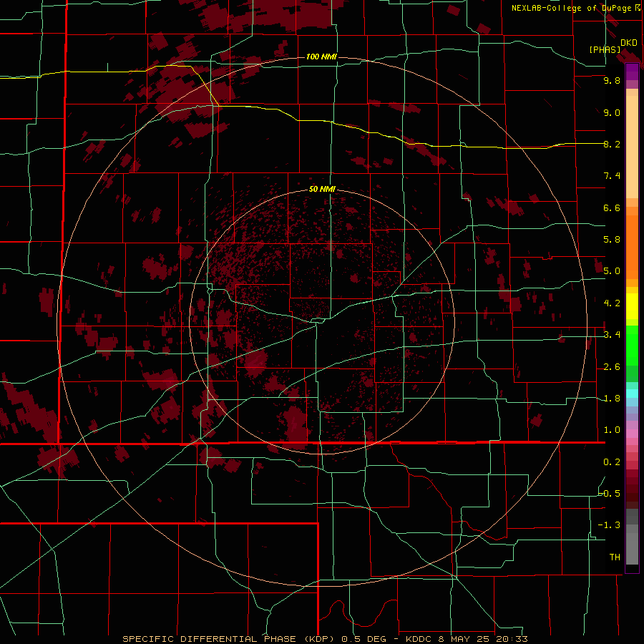Click the "SPECIFIC DIFFERENTIAL PHASE" title text

coord(210,639)
